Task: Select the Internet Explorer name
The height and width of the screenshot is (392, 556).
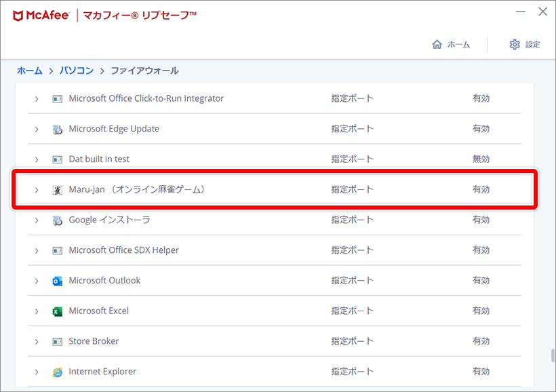Action: (102, 372)
